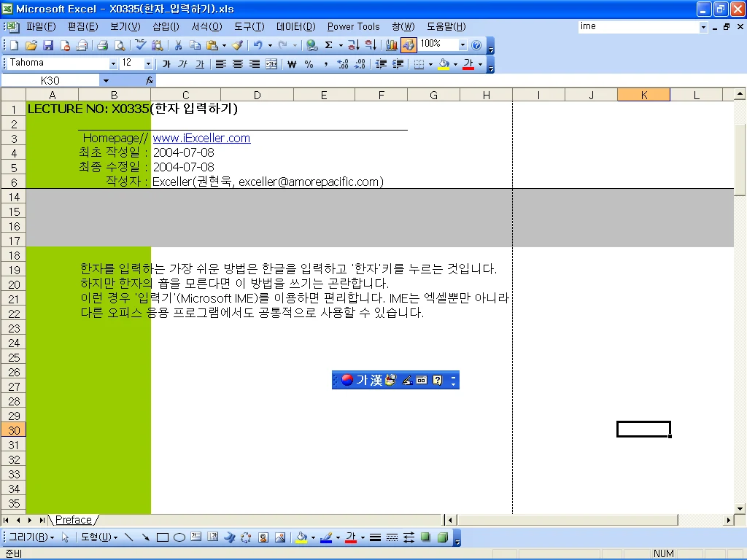Apply the won currency style
Image resolution: width=747 pixels, height=560 pixels.
[x=292, y=64]
